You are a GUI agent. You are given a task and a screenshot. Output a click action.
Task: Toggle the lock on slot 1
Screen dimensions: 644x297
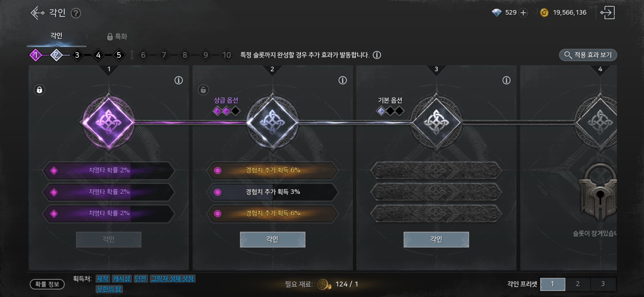click(40, 90)
